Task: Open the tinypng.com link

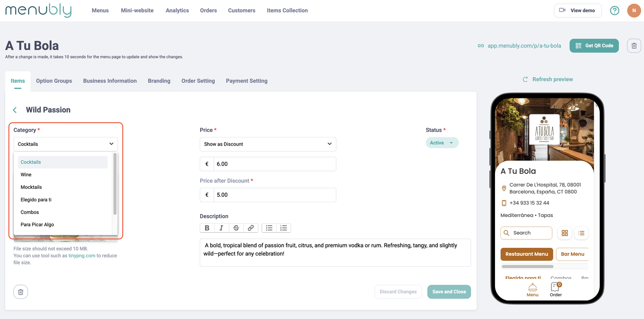Action: [82, 256]
